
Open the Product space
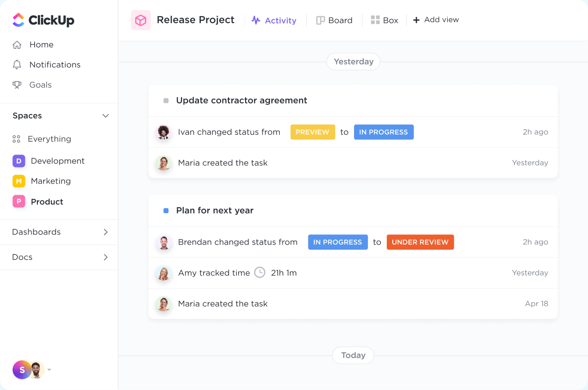point(47,202)
